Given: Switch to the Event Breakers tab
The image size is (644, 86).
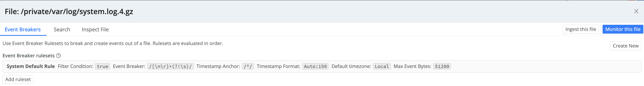Looking at the screenshot, I should coord(23,29).
